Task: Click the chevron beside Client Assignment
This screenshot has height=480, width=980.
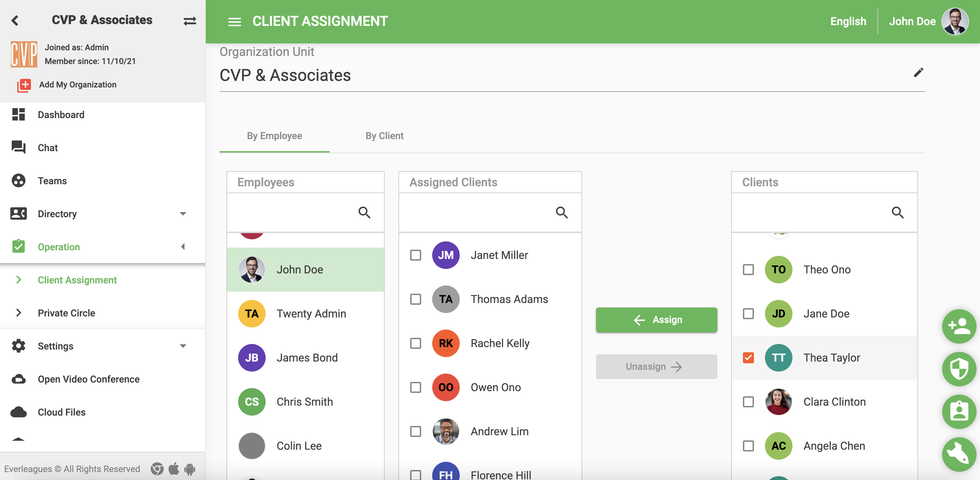Action: tap(18, 280)
